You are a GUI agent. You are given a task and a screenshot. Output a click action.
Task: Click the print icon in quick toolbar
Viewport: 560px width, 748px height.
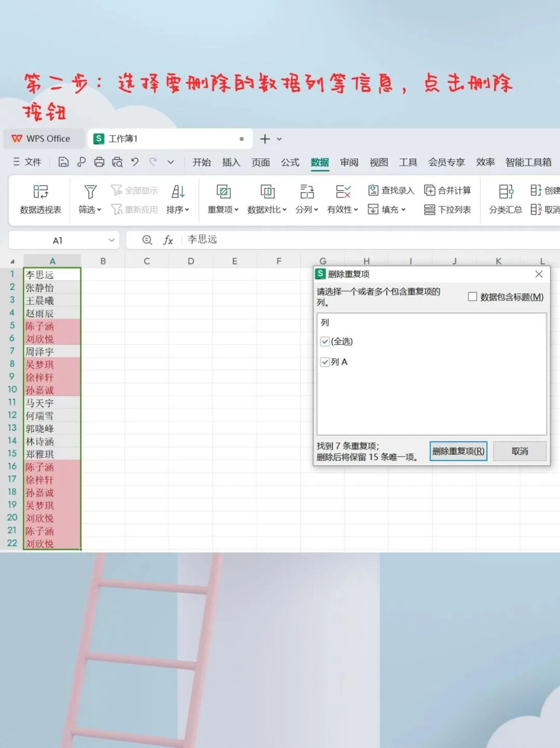[99, 162]
